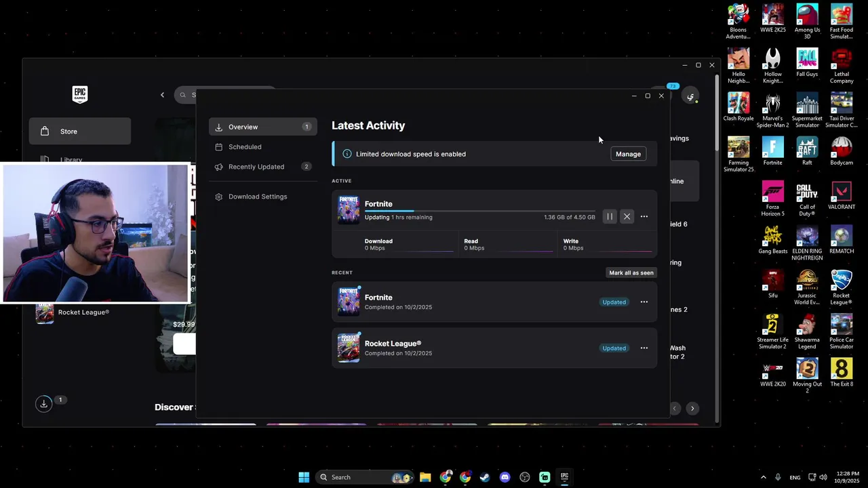Screen dimensions: 868x488
Task: Open Download Settings
Action: coord(263,197)
